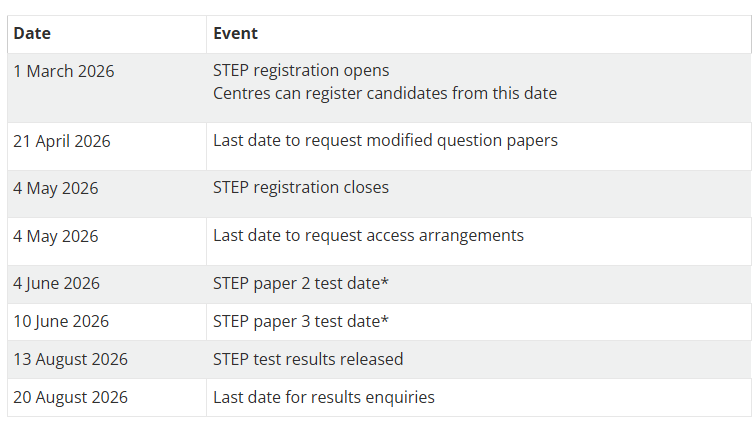Click the Date column header
Screen dimensions: 756x425
[x=32, y=33]
